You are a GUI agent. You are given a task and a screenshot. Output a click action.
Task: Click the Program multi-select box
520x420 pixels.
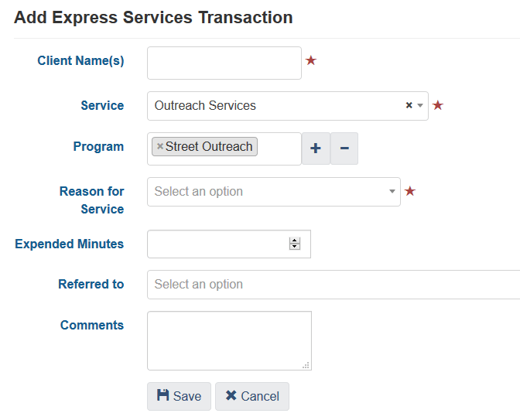pyautogui.click(x=279, y=149)
